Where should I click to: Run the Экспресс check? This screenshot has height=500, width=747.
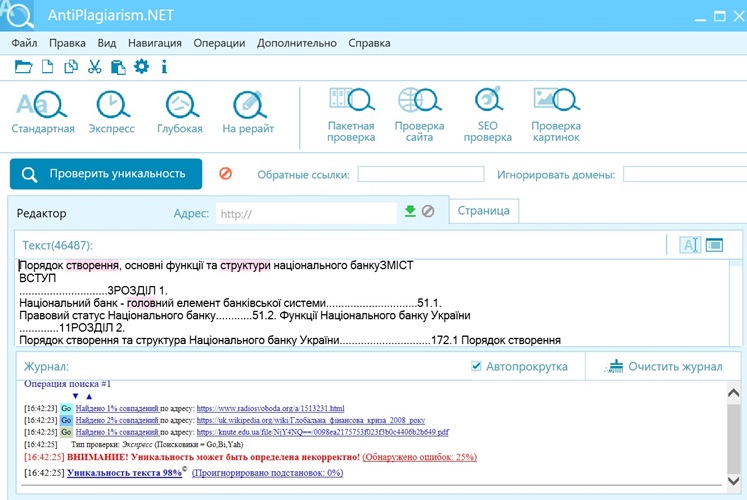[x=111, y=113]
